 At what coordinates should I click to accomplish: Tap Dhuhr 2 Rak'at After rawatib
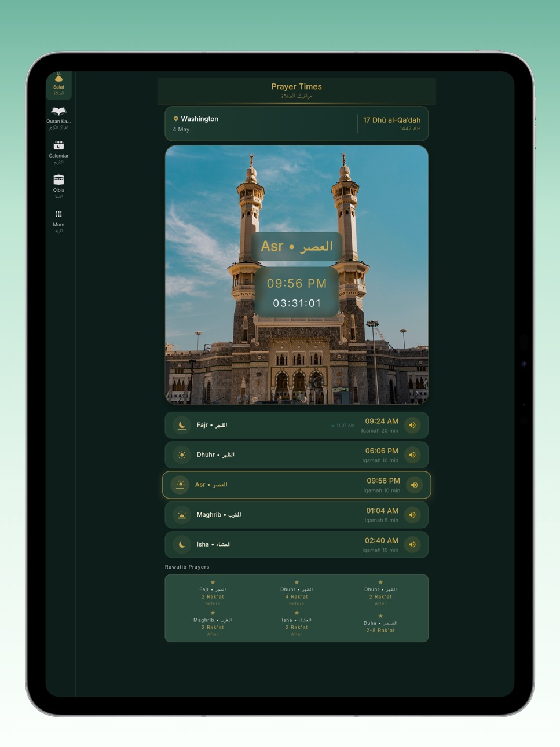click(x=380, y=593)
